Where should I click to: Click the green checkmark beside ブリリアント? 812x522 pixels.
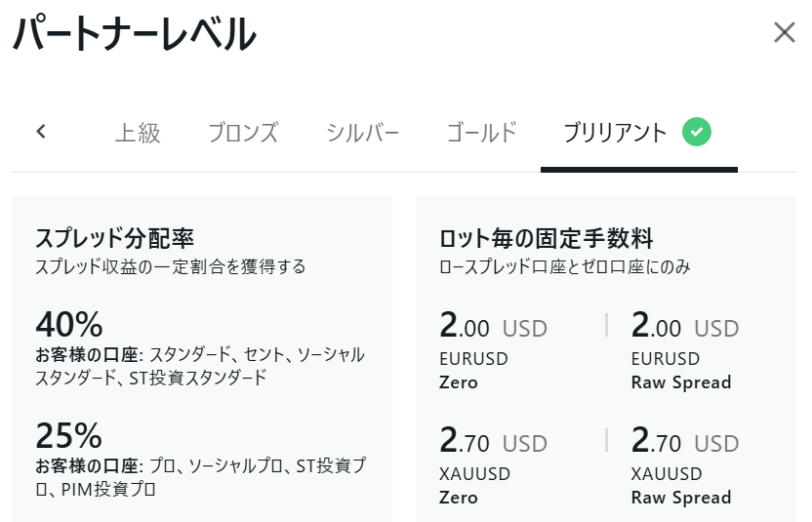click(696, 132)
